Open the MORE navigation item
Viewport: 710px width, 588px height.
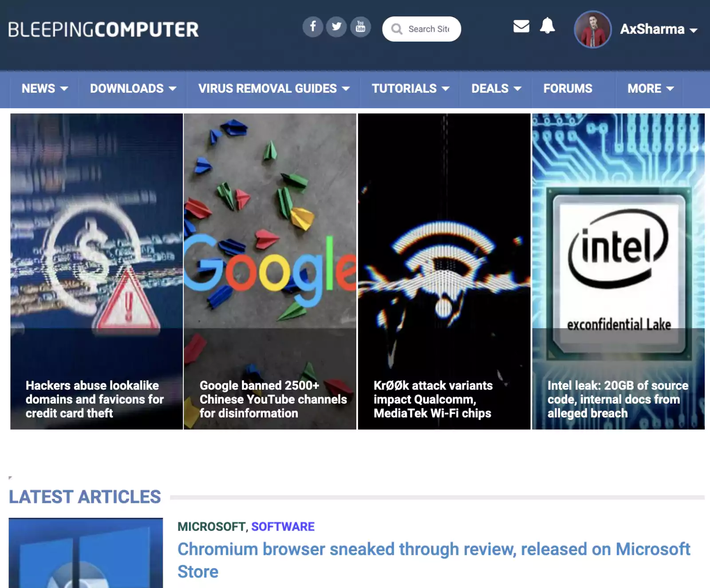pyautogui.click(x=644, y=89)
